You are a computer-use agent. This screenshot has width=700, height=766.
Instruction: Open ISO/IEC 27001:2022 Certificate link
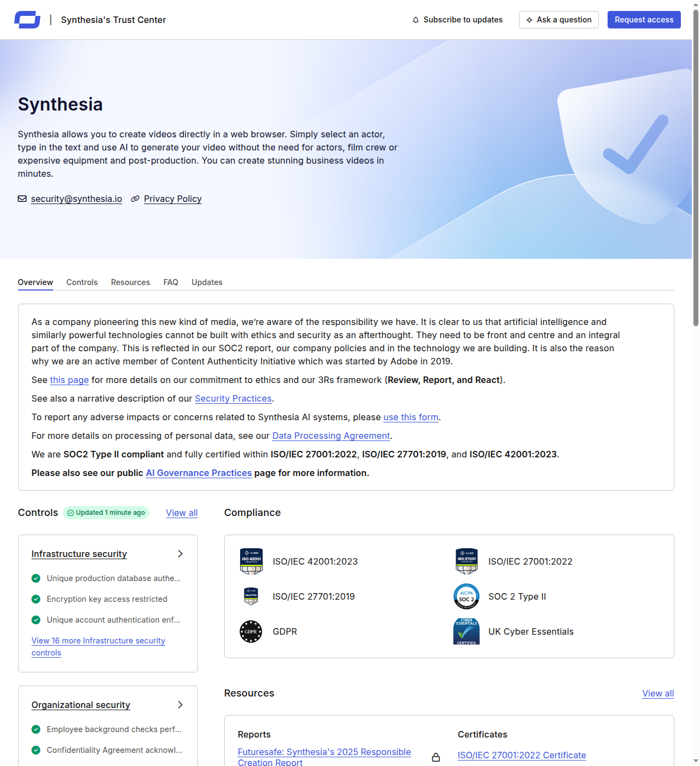click(x=522, y=755)
